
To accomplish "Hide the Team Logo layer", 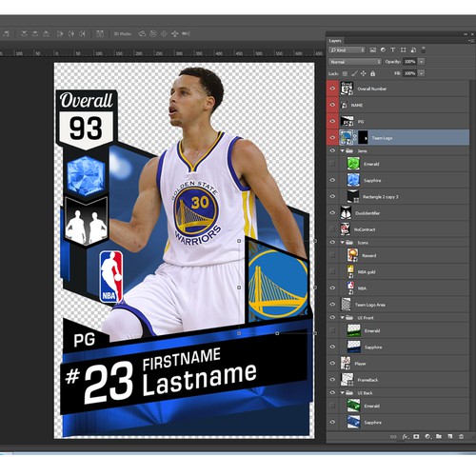I will click(332, 137).
